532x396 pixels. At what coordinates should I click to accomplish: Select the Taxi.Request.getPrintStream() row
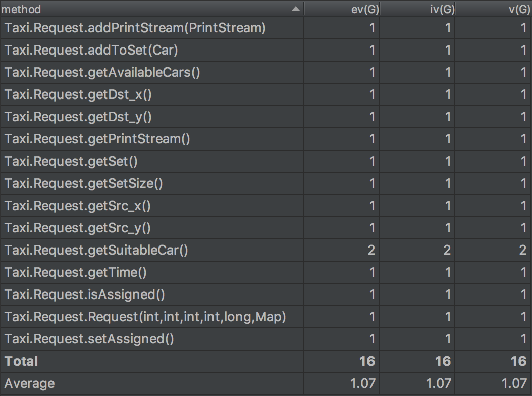coord(97,139)
